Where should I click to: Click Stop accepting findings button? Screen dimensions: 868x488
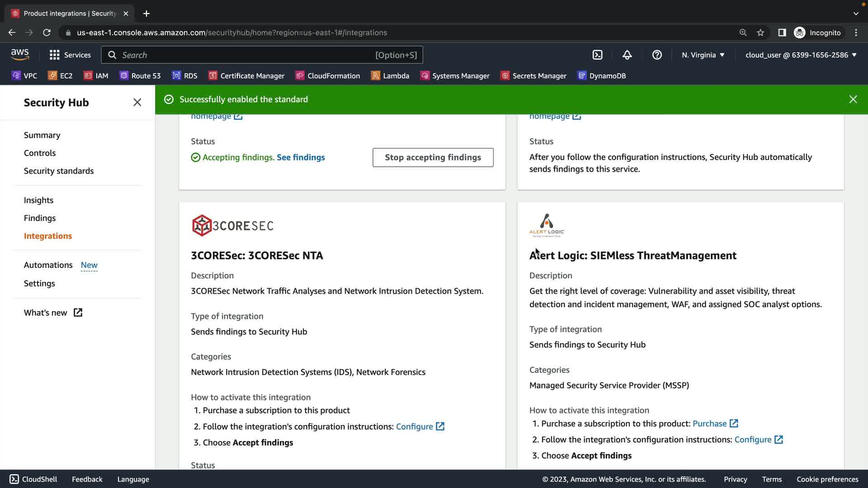pyautogui.click(x=433, y=157)
